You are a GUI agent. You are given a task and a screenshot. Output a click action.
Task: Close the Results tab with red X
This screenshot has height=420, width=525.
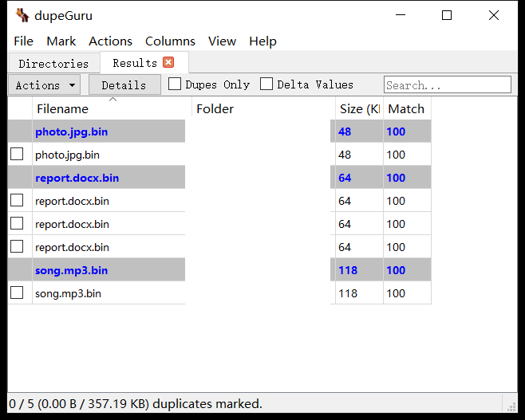click(168, 62)
